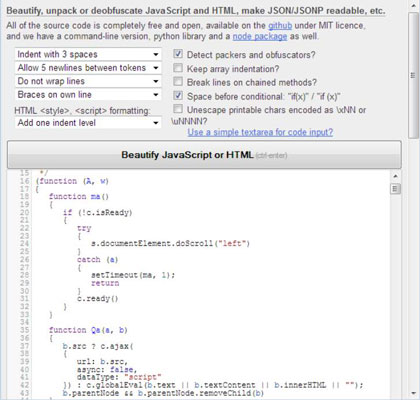This screenshot has width=420, height=400.
Task: Click on 'c.ready()' code line
Action: 97,299
